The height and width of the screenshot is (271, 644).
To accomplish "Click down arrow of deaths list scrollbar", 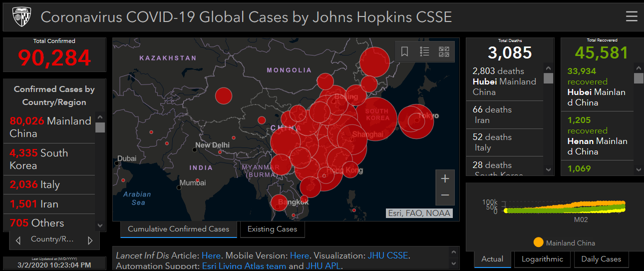I will (548, 170).
